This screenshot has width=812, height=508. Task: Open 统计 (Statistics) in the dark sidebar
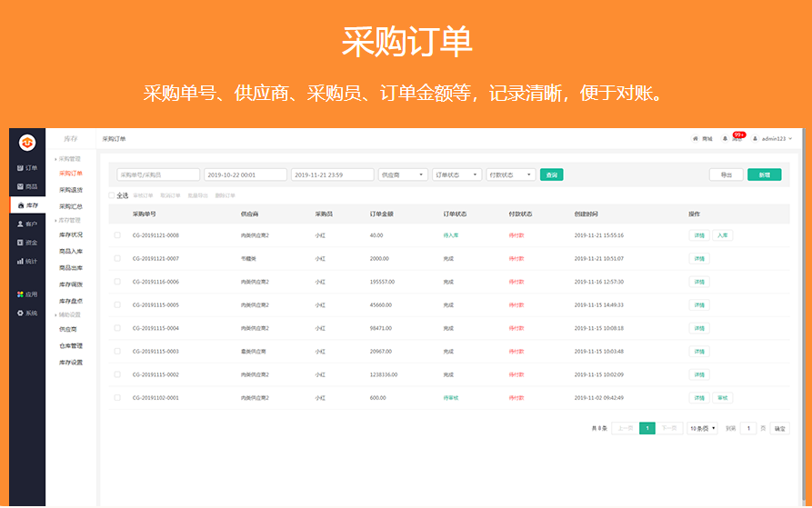(27, 261)
